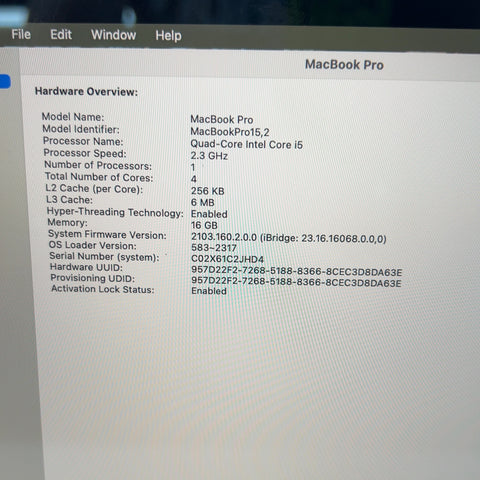Image resolution: width=480 pixels, height=480 pixels.
Task: Select the Hardware UUID label
Action: coord(86,267)
